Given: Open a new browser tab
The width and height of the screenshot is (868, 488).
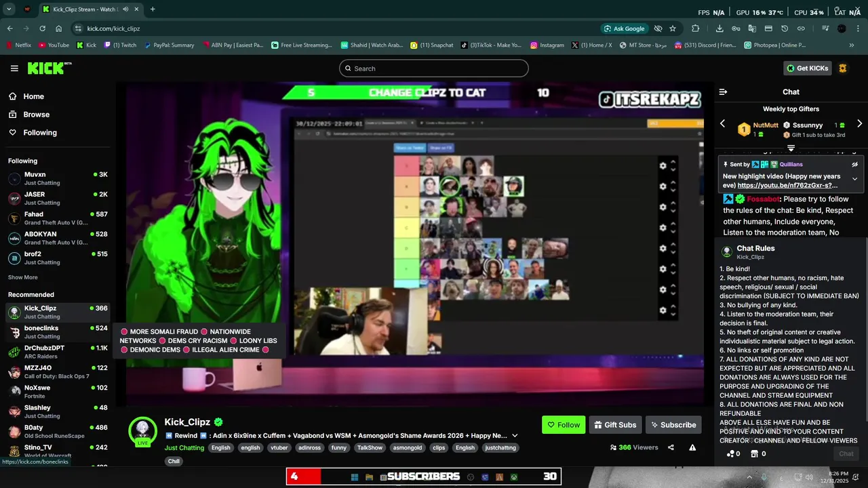Looking at the screenshot, I should [x=152, y=9].
